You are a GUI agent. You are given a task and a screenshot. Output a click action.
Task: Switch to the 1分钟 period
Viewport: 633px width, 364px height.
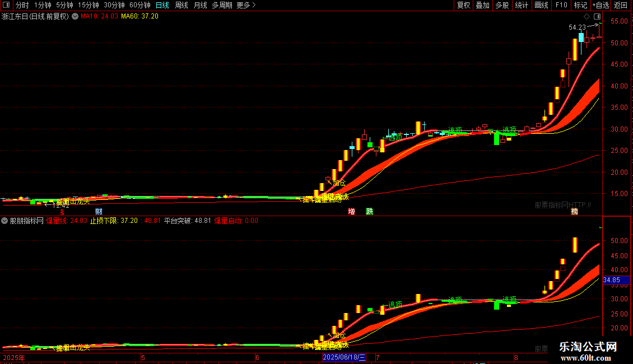coord(43,5)
